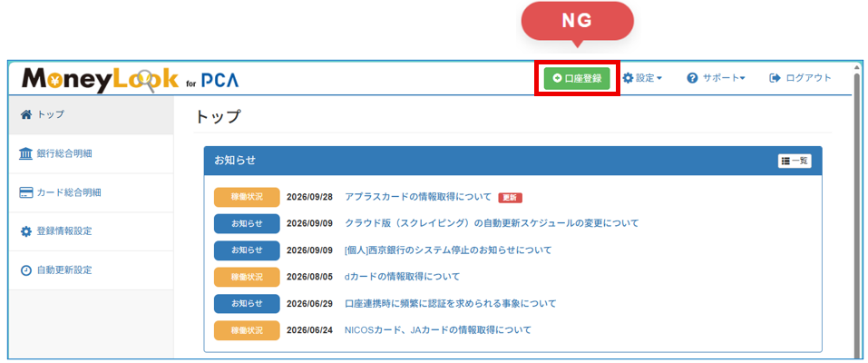Viewport: 868px width, 363px height.
Task: Open 登録情報設定 in the sidebar
Action: click(91, 231)
